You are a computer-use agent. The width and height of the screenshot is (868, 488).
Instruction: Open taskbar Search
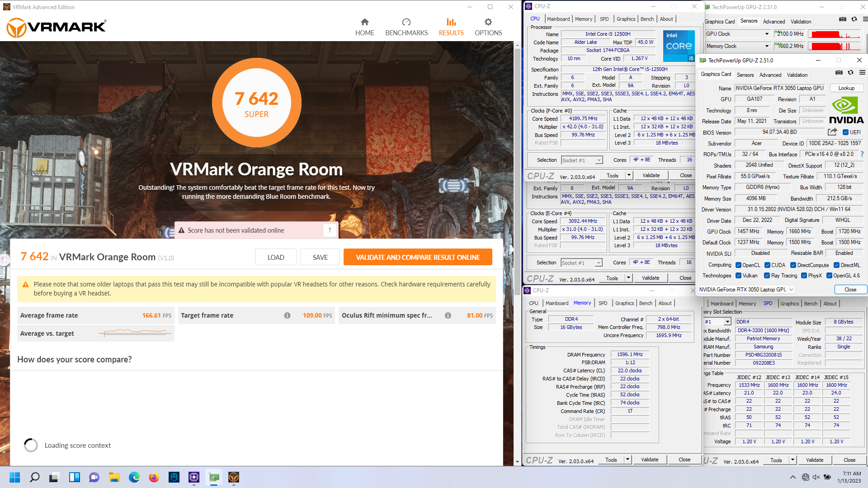(34, 477)
